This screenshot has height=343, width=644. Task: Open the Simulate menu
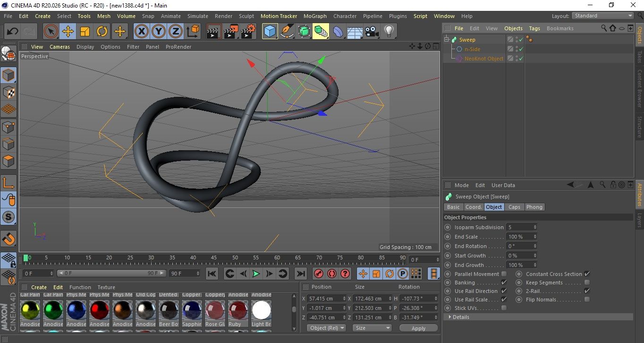[198, 16]
